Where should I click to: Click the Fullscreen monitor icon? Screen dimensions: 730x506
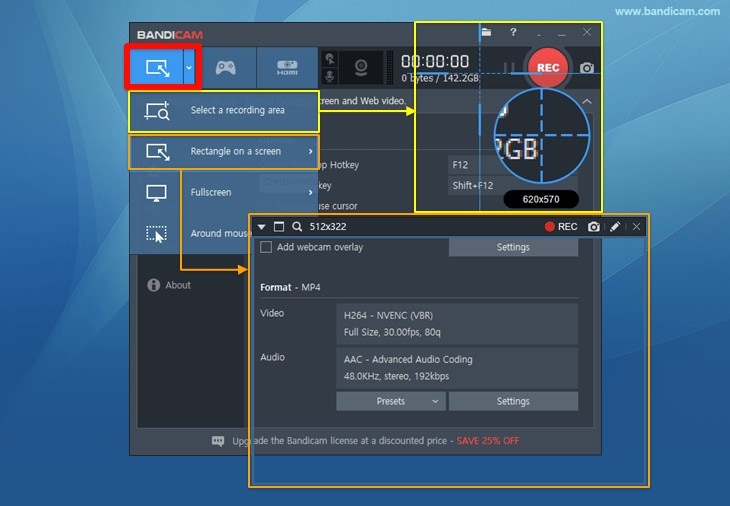coord(156,193)
